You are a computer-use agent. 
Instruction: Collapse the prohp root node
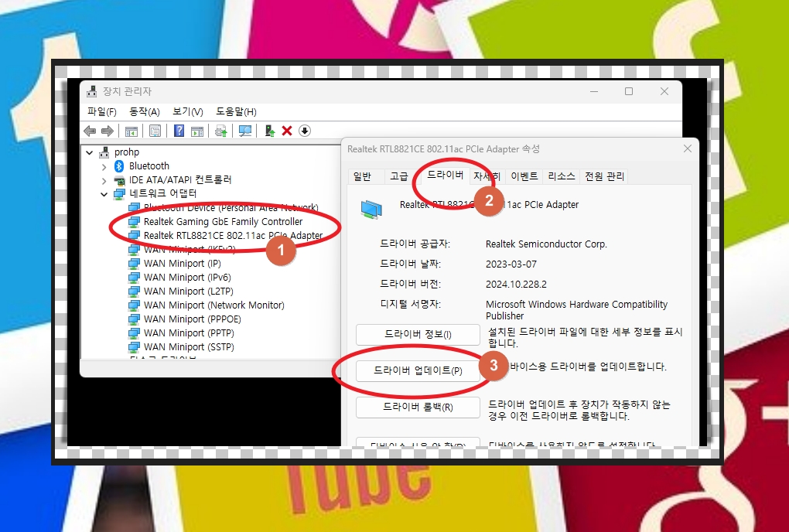click(x=90, y=152)
